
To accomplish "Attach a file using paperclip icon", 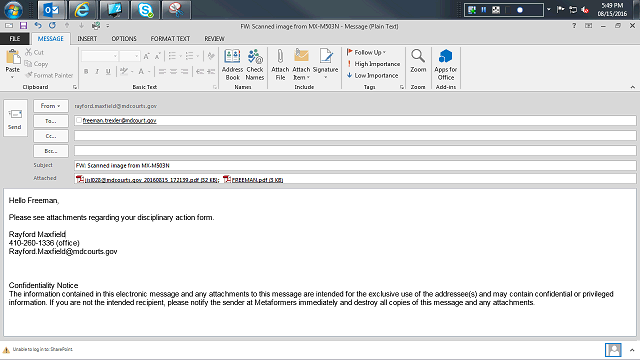I will coord(280,64).
